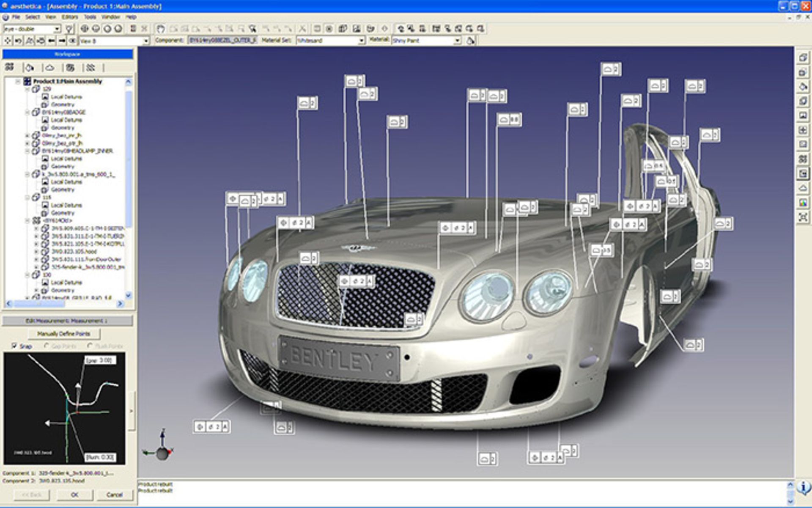Select Geometry under node 115
Image resolution: width=812 pixels, height=508 pixels.
pos(63,213)
